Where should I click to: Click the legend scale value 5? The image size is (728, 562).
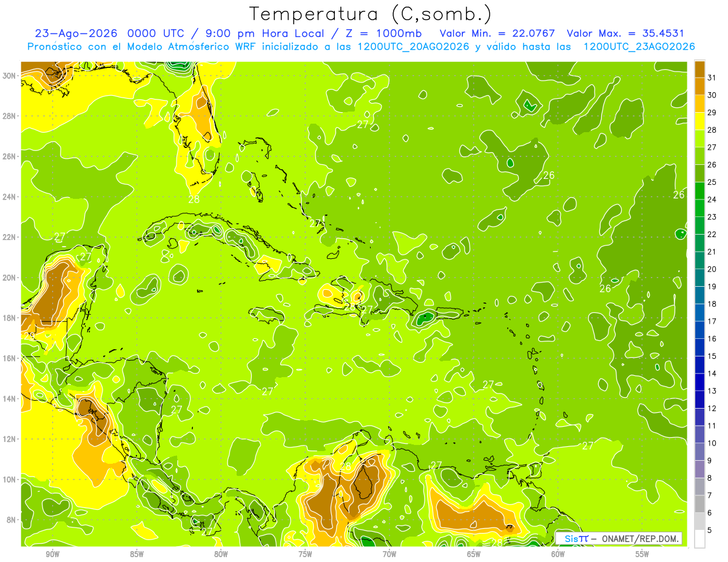710,530
